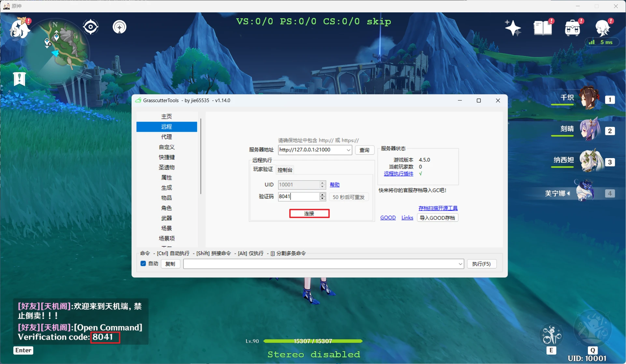Open the eye-shaped view icon
Viewport: 626px width, 364px height.
coord(91,27)
